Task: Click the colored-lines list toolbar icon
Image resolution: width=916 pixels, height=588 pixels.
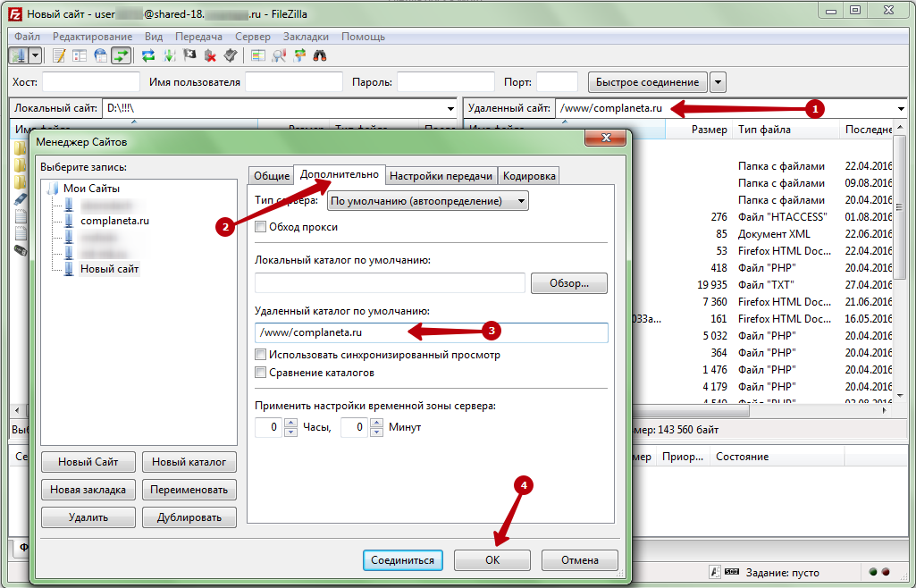Action: 258,55
